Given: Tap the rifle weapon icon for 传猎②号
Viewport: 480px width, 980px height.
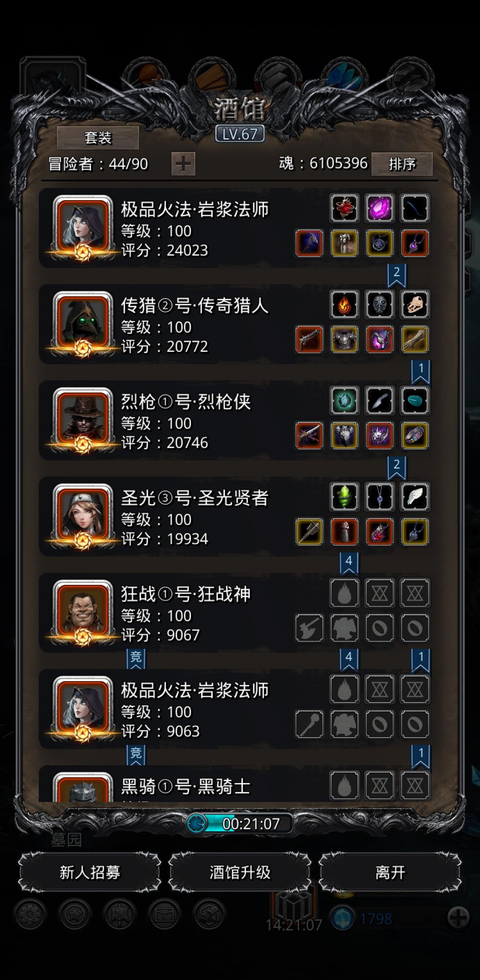Looking at the screenshot, I should pyautogui.click(x=309, y=339).
